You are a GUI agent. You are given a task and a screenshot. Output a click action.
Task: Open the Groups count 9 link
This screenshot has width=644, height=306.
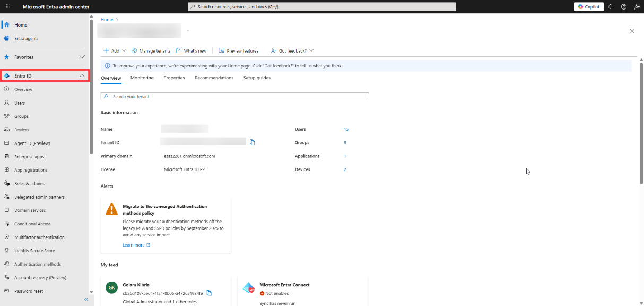click(x=345, y=143)
